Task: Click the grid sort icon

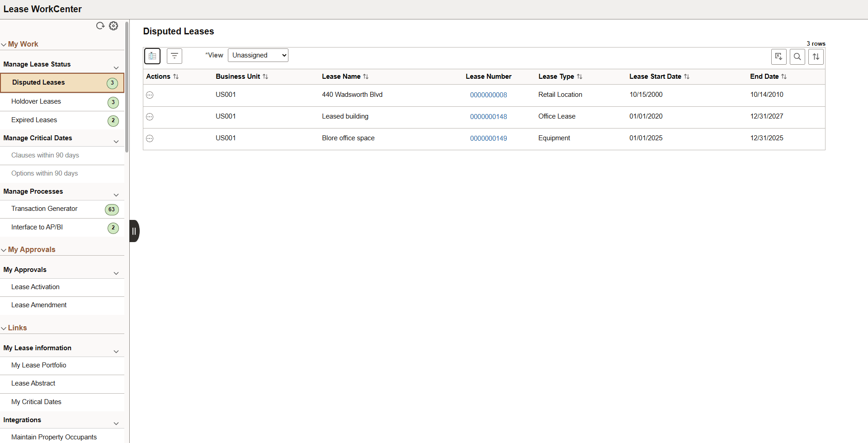Action: 816,57
